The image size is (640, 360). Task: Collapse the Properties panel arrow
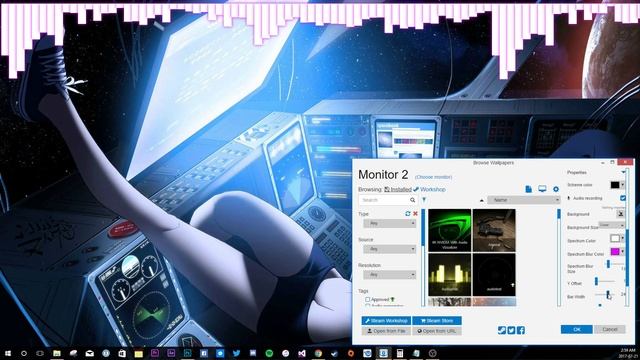[623, 172]
